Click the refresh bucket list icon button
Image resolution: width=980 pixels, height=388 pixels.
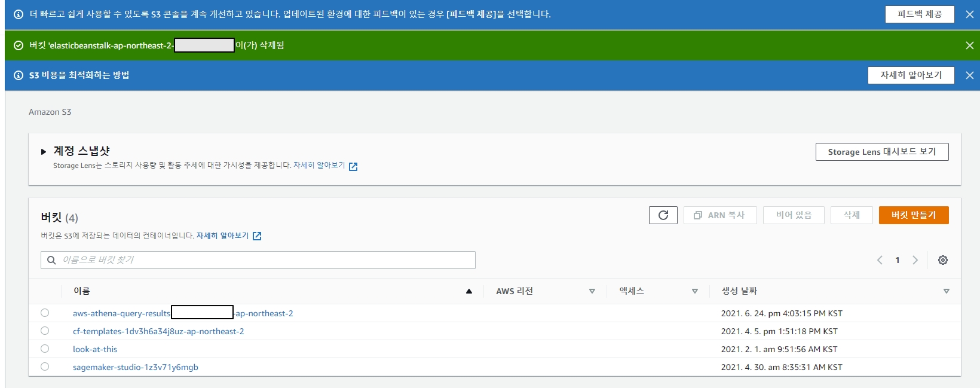coord(663,215)
